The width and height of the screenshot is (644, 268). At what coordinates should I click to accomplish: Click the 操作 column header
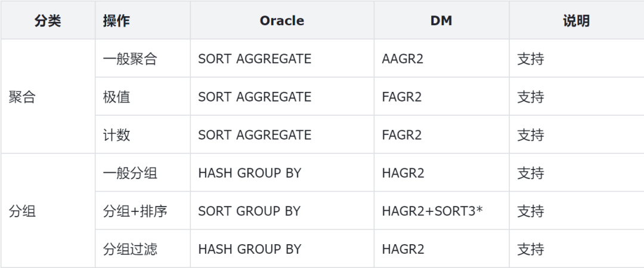point(116,21)
